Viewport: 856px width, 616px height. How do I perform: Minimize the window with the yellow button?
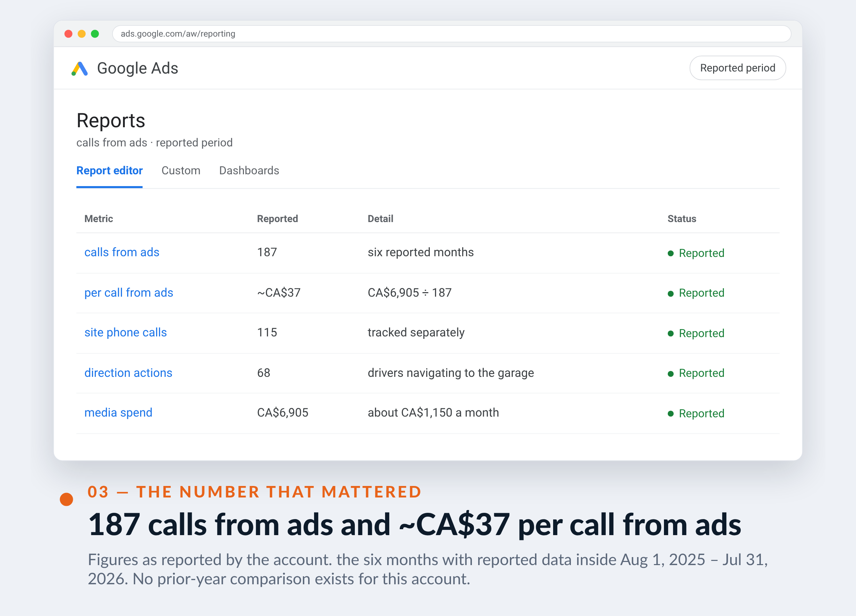tap(82, 34)
